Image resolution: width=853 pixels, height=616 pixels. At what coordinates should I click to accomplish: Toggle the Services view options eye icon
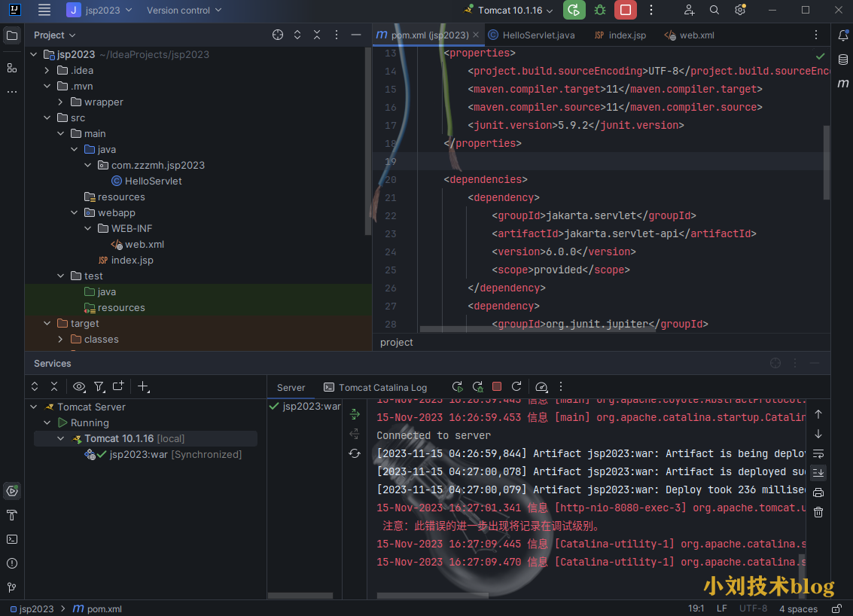click(x=79, y=386)
